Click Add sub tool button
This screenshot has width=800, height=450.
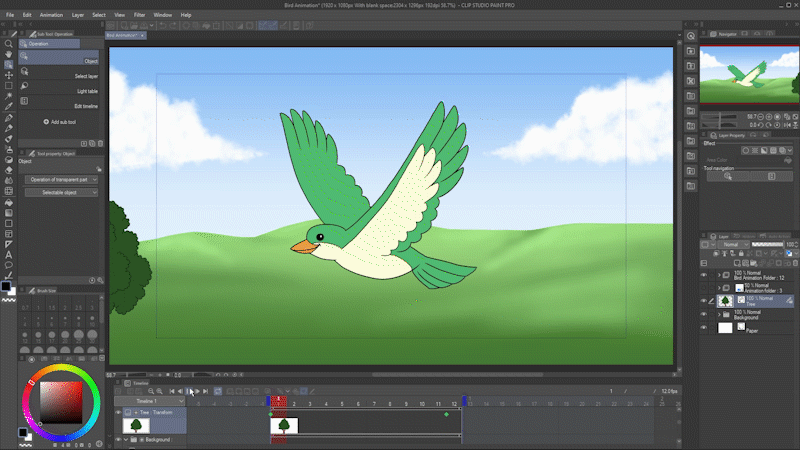point(62,122)
